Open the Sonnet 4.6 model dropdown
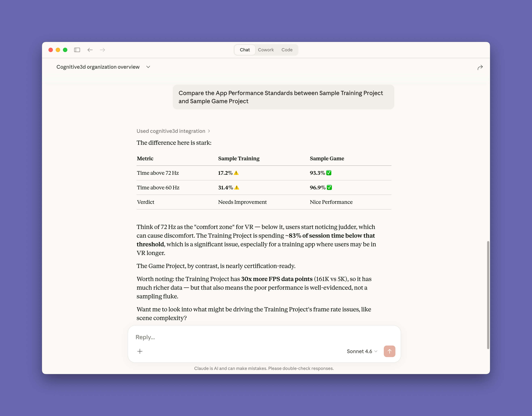The width and height of the screenshot is (532, 416). (x=362, y=351)
